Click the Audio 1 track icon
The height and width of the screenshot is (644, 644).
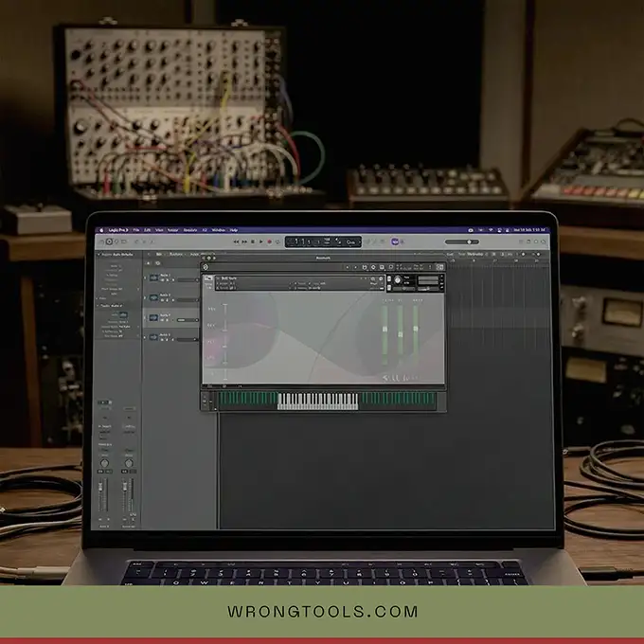tap(153, 276)
